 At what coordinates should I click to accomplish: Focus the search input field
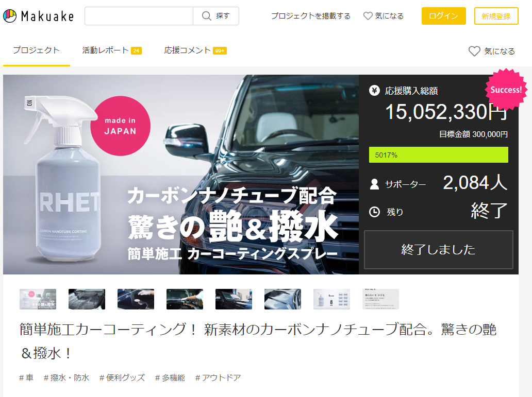139,16
